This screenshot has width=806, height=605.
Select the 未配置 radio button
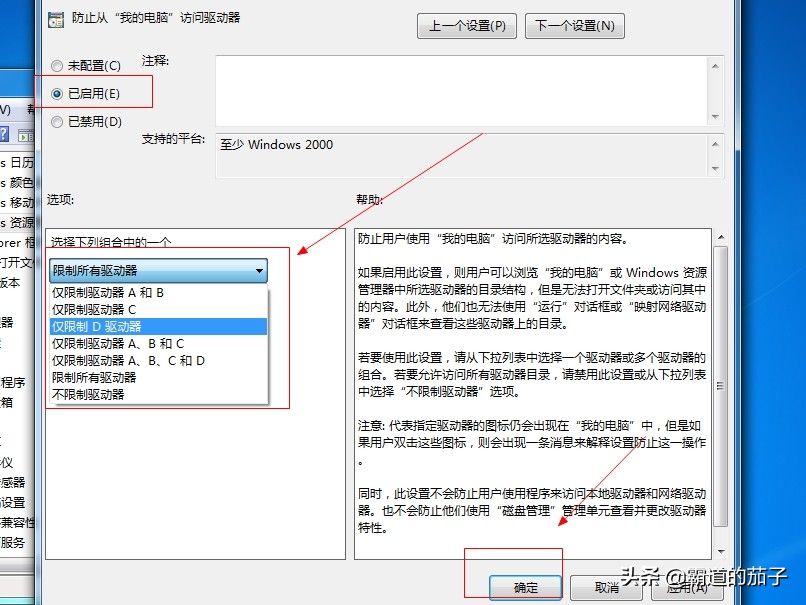click(57, 67)
